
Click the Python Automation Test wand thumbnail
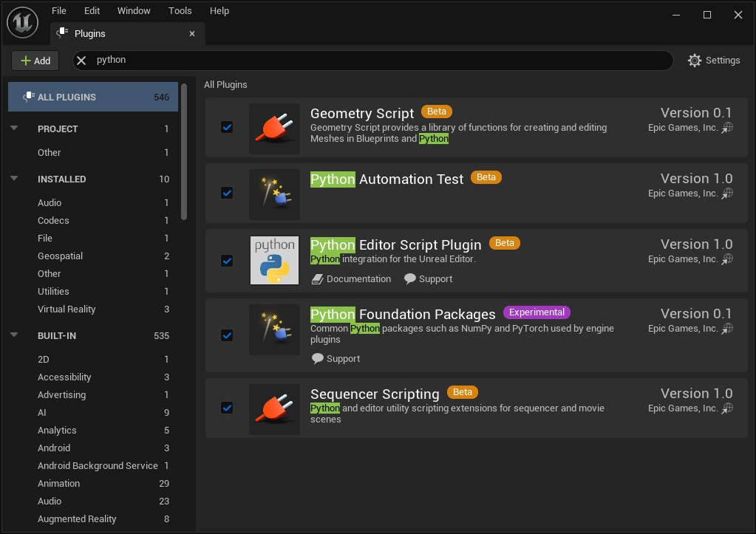[x=274, y=194]
